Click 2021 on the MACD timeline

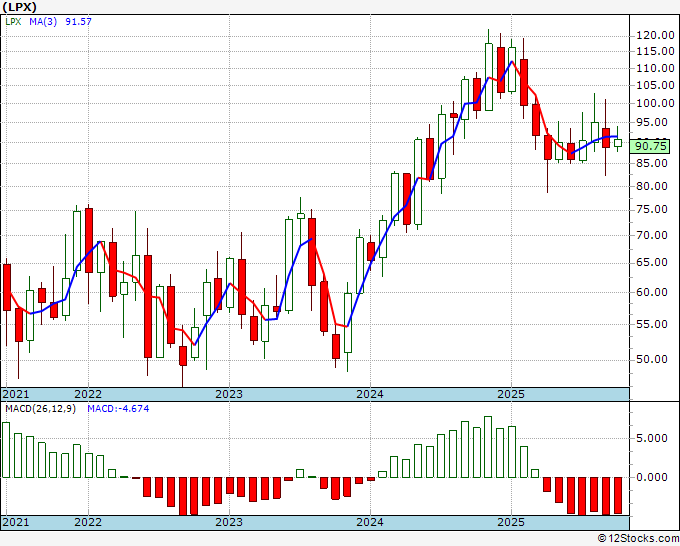click(16, 522)
